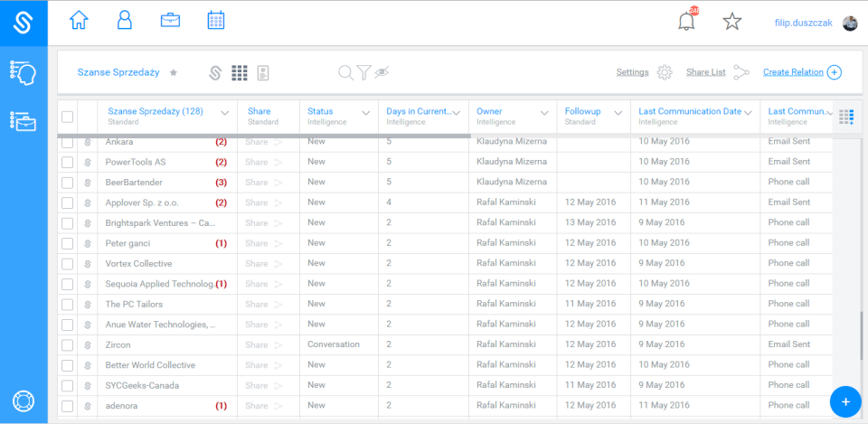This screenshot has width=868, height=424.
Task: Click the favorites star icon in header
Action: pos(731,22)
